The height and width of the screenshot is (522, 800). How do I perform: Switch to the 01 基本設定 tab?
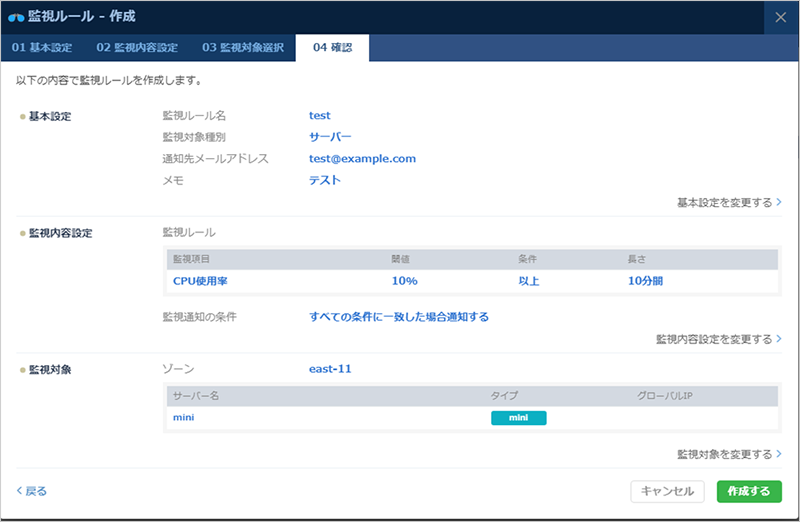41,47
